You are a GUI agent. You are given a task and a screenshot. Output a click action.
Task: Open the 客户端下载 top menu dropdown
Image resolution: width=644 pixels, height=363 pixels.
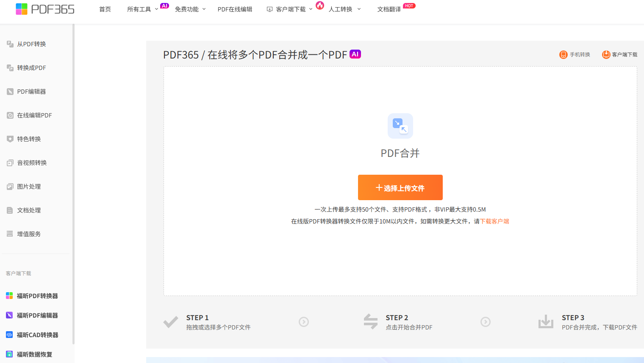[290, 9]
